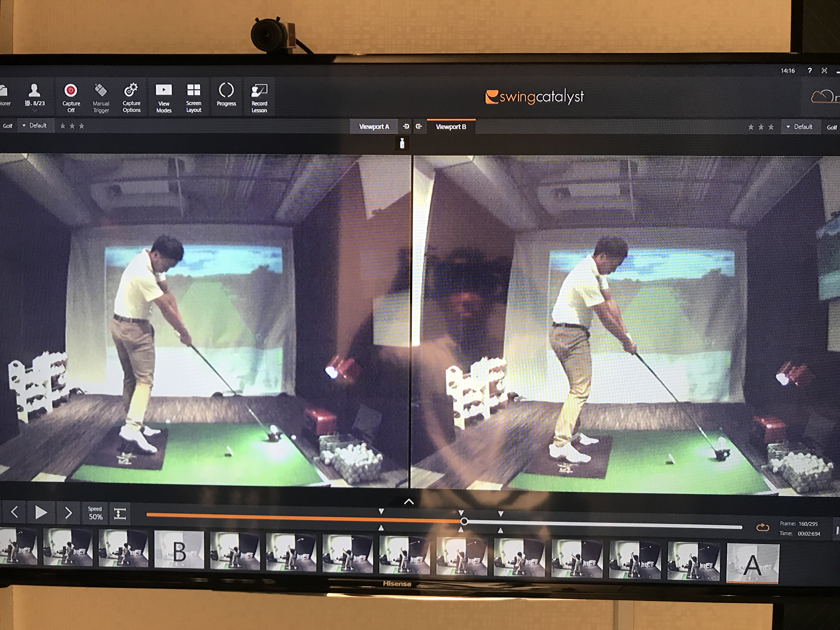Rate right video with first star
This screenshot has width=840, height=630.
pos(751,127)
